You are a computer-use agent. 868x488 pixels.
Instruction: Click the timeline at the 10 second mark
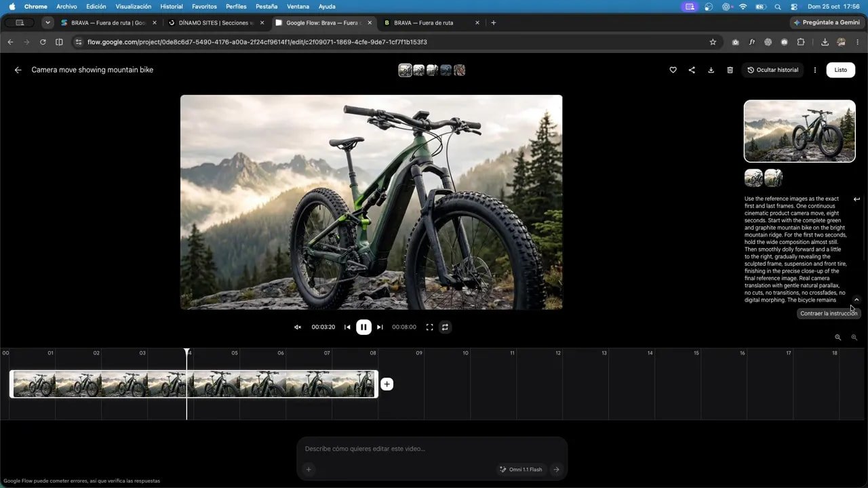point(465,353)
